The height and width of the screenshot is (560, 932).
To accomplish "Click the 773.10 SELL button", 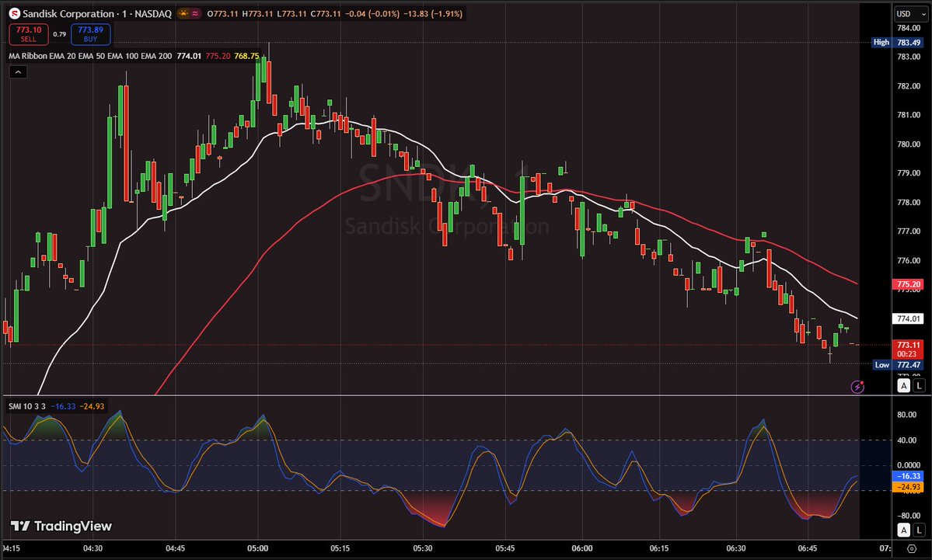I will (x=29, y=34).
